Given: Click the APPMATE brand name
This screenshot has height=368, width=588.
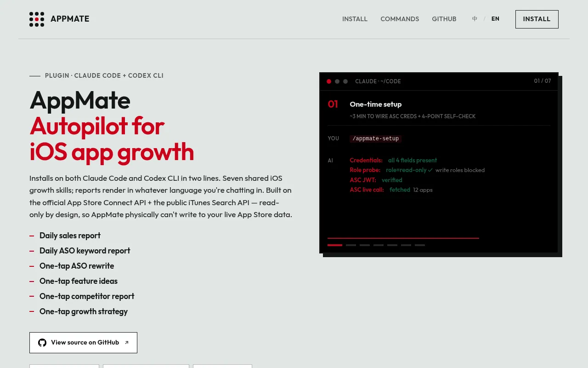Looking at the screenshot, I should [70, 19].
